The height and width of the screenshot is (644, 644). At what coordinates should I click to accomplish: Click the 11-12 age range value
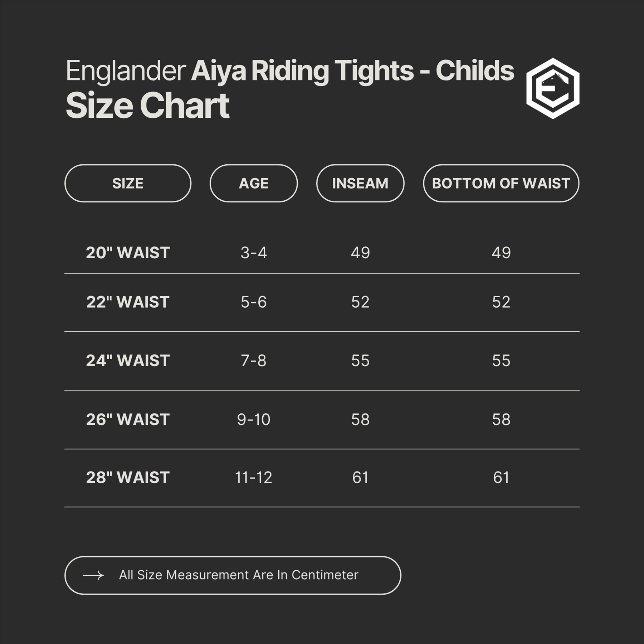[x=254, y=478]
